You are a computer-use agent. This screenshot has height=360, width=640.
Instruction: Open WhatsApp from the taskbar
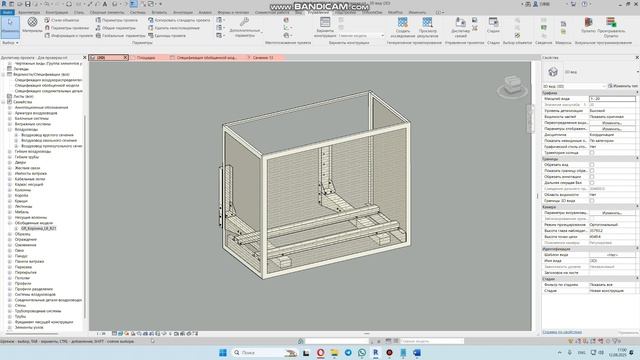(x=362, y=352)
